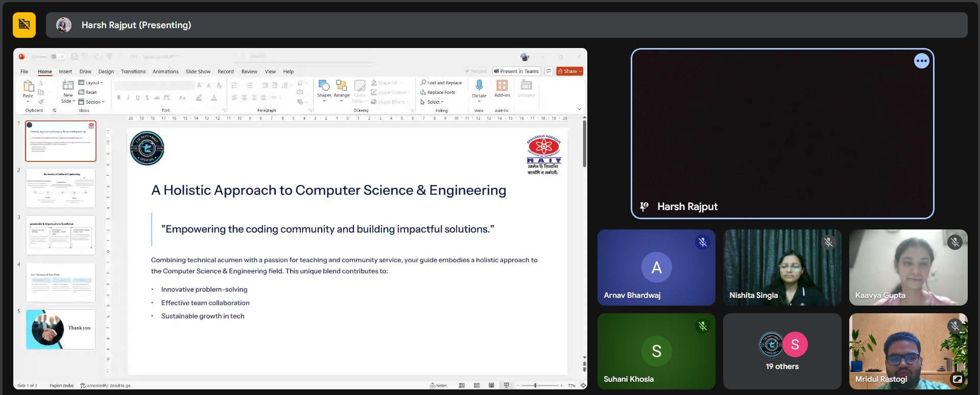Click the text highlight color icon
Viewport: 980px width, 395px height.
pyautogui.click(x=199, y=98)
